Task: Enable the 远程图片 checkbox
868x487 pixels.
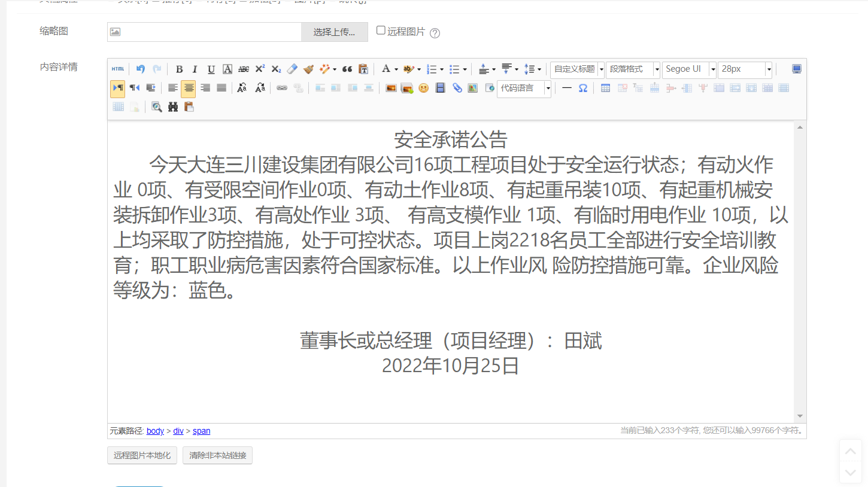Action: point(381,31)
